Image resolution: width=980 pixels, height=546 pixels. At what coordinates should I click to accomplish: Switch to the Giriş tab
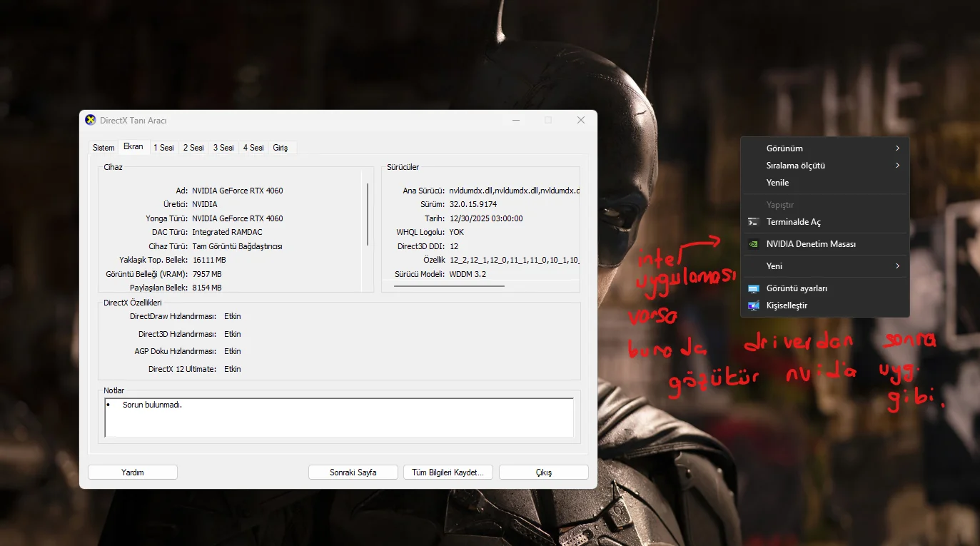tap(281, 148)
